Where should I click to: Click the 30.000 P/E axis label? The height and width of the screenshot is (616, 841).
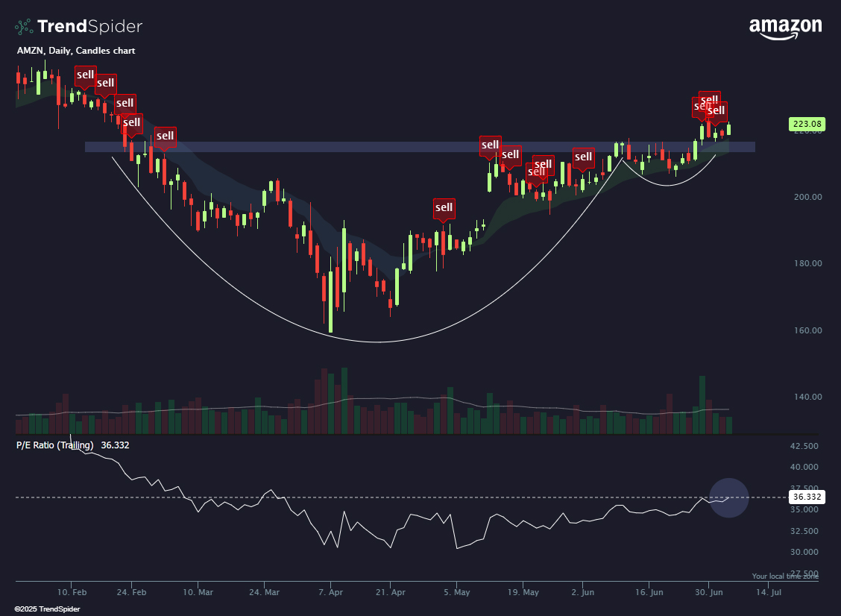(804, 552)
